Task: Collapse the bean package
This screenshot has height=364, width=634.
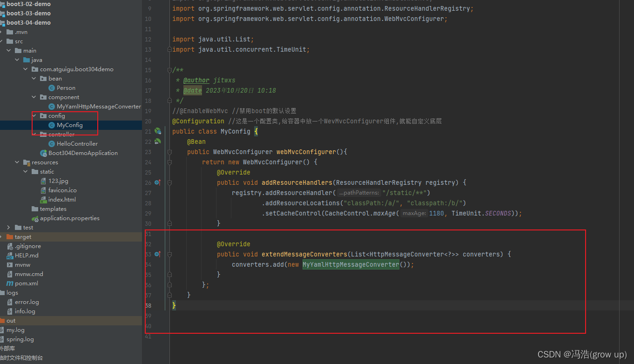Action: 34,79
